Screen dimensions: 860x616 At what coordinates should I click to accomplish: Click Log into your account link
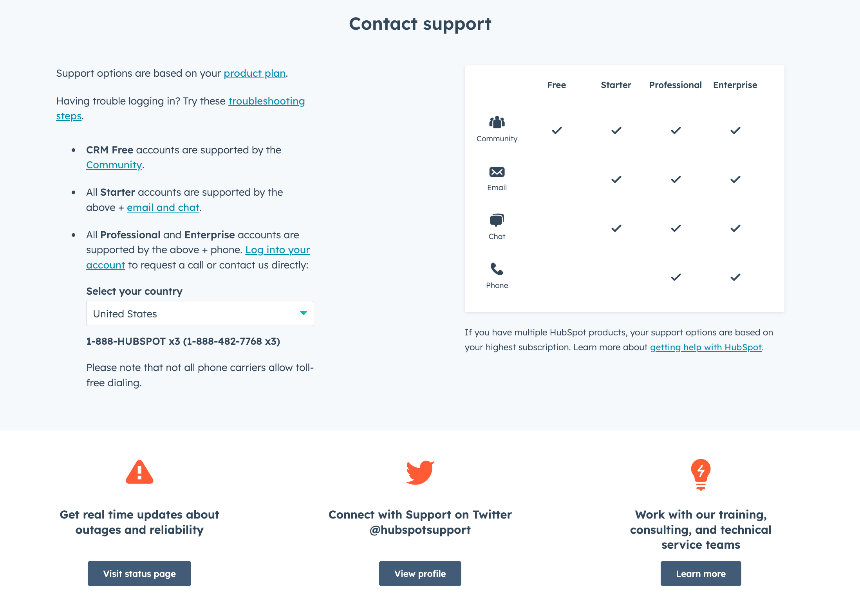coord(277,250)
